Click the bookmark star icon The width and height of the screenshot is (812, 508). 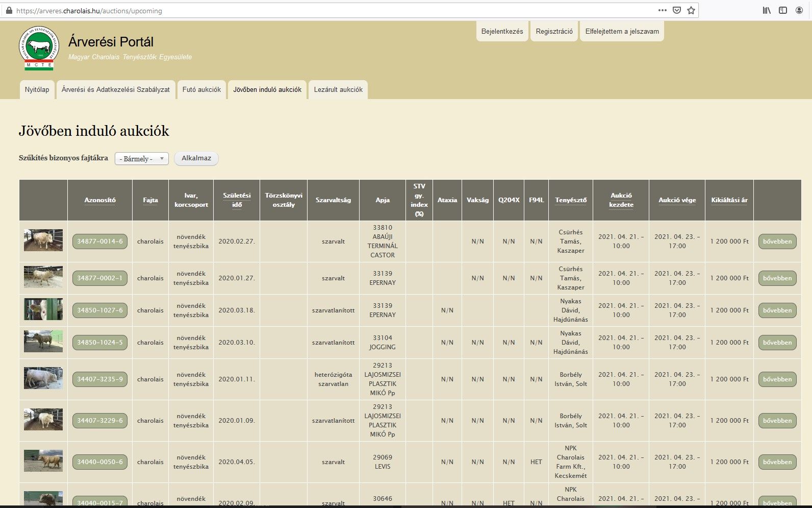coord(691,10)
